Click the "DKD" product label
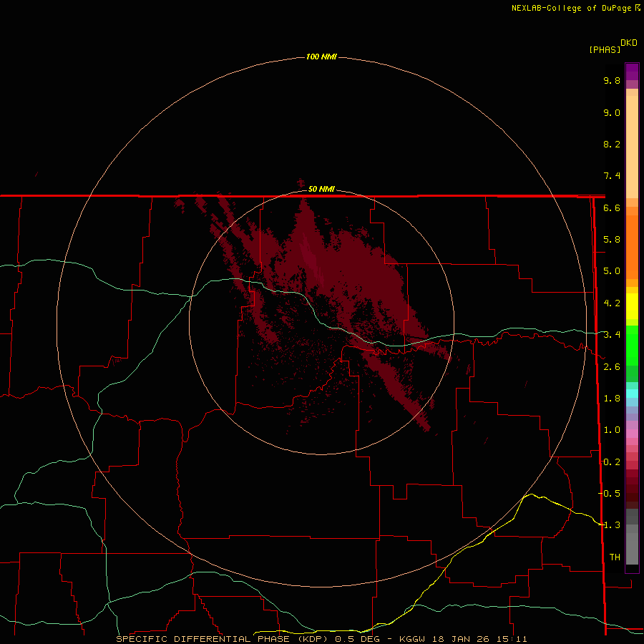 628,43
